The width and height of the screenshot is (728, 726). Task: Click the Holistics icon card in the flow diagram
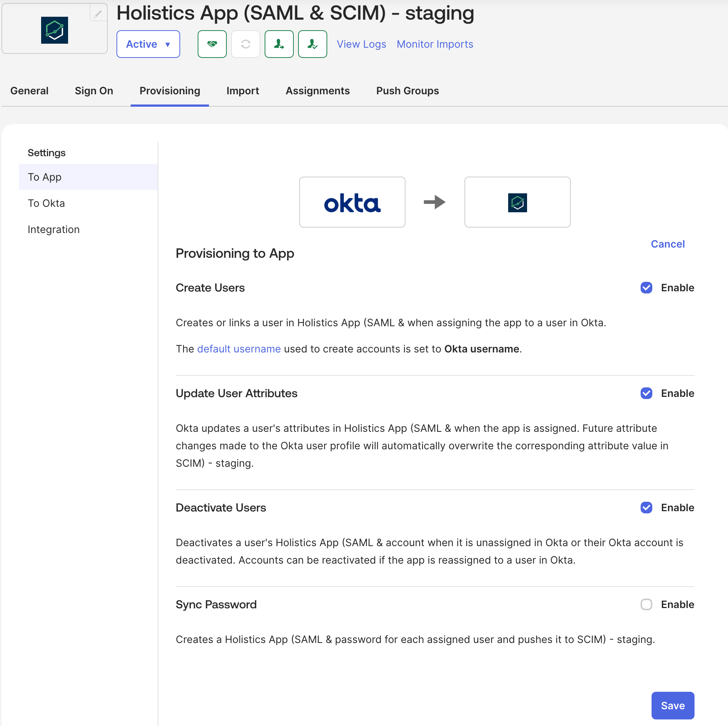click(517, 202)
